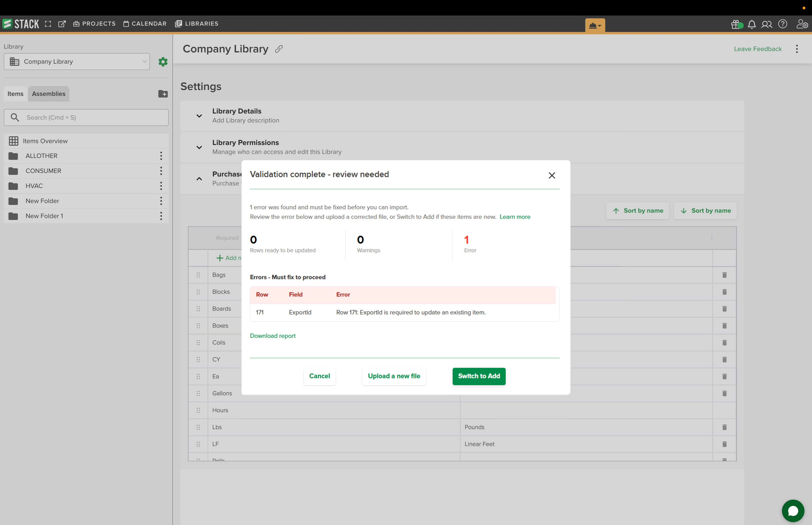Open the ALLOTHER folder options menu
Screen dimensions: 812x525
pos(161,156)
